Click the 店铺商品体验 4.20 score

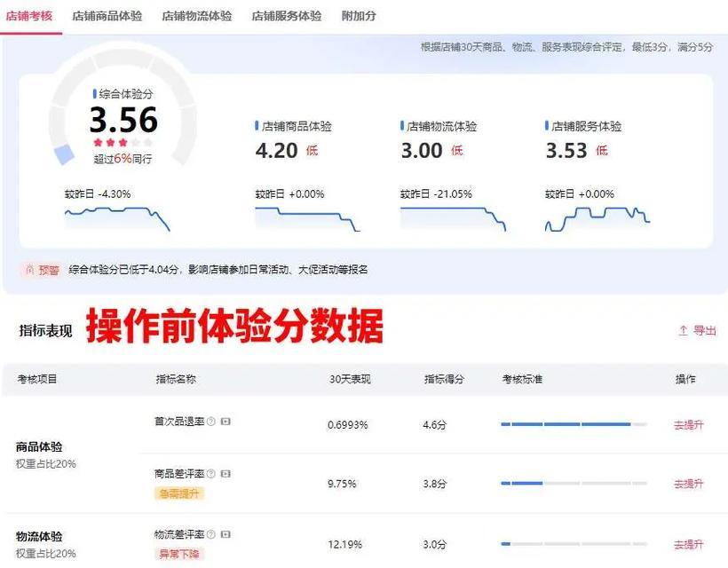click(x=277, y=151)
